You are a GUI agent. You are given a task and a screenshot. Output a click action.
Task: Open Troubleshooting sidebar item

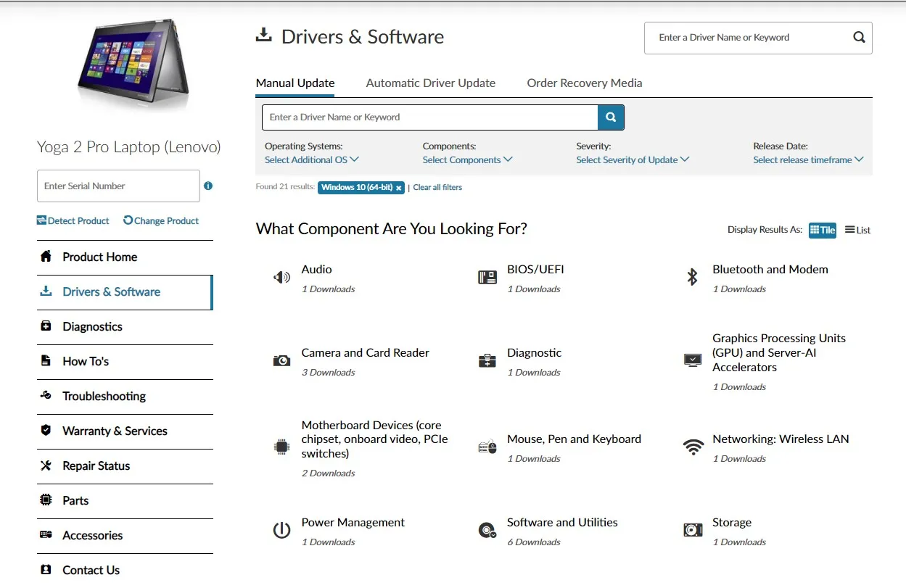pyautogui.click(x=125, y=397)
